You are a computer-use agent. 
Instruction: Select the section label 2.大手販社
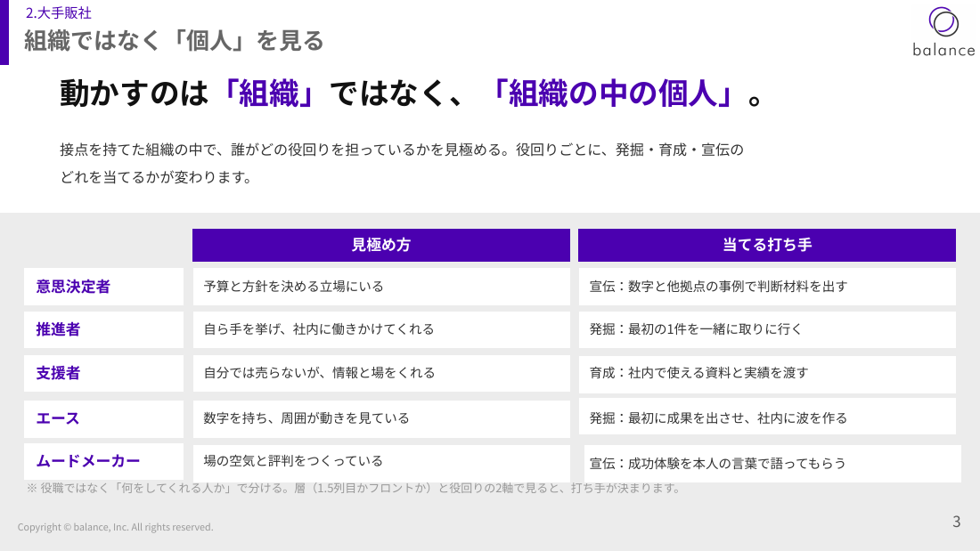pyautogui.click(x=58, y=12)
